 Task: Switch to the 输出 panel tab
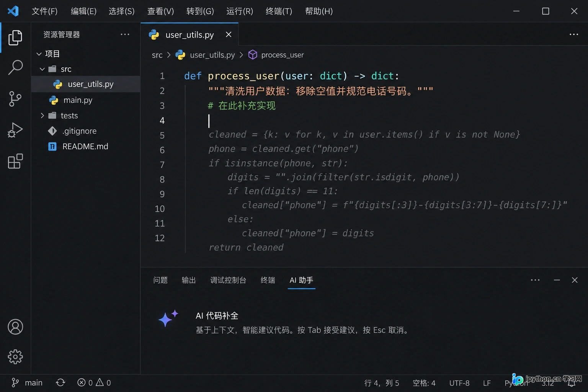coord(189,280)
